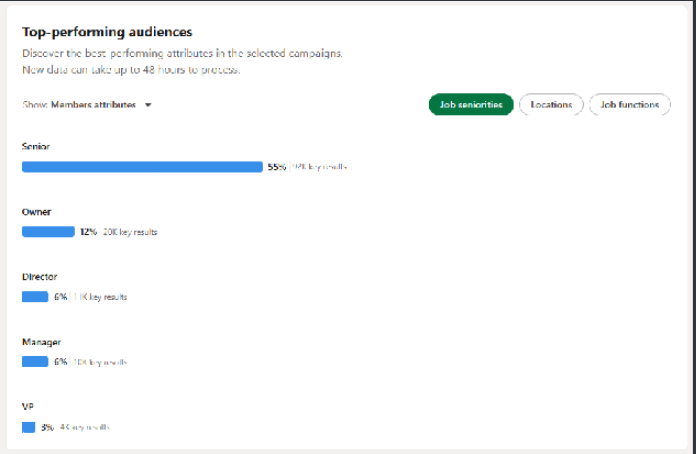Click the Top-performing audiences heading
Screen dimensions: 696x454
pos(107,32)
